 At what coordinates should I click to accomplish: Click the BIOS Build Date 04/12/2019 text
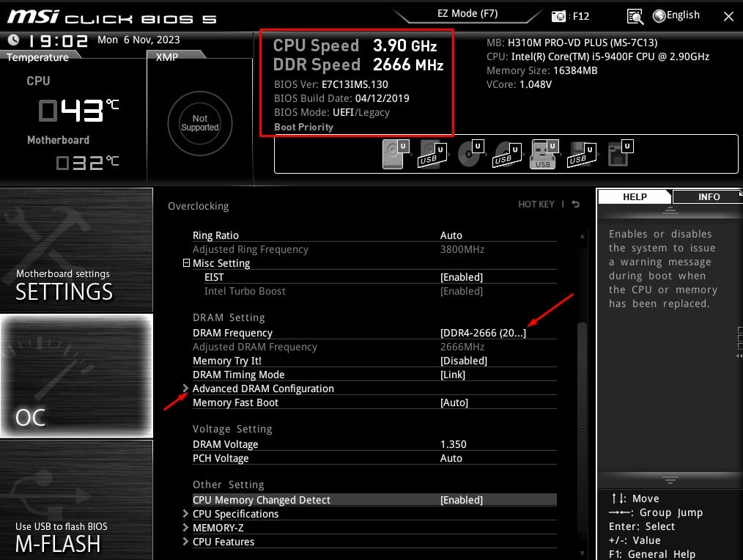click(341, 98)
